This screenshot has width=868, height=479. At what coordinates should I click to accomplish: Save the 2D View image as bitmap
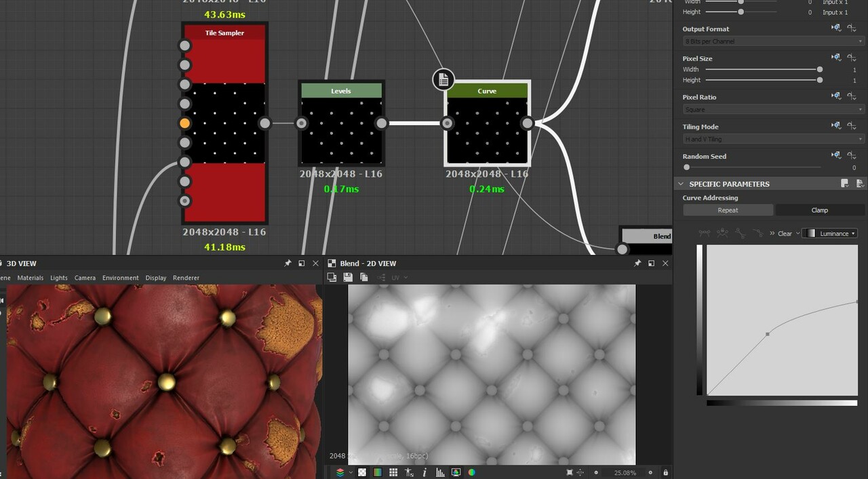point(348,277)
